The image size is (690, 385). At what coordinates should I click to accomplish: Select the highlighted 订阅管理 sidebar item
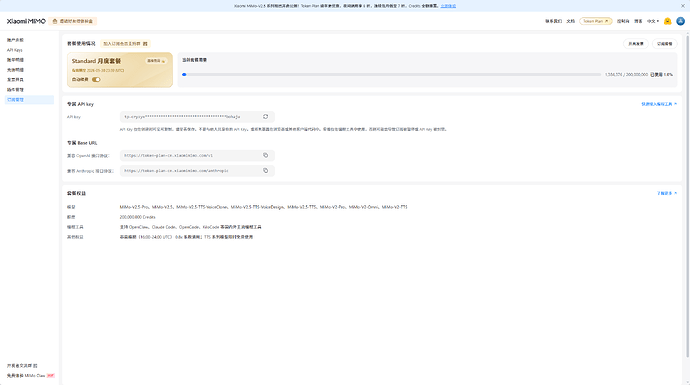tap(29, 100)
